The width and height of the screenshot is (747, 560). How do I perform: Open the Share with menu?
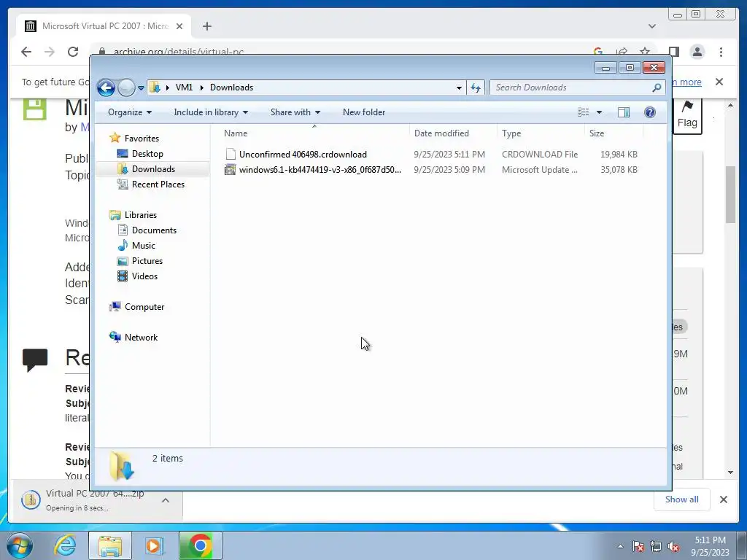tap(295, 112)
